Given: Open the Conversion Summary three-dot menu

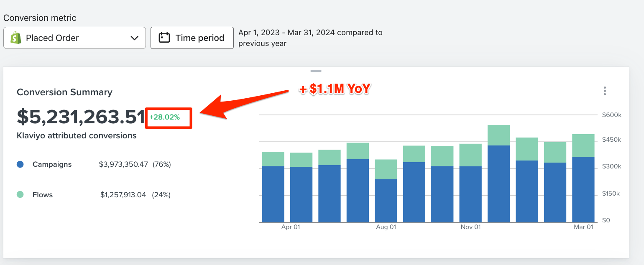Looking at the screenshot, I should [605, 91].
